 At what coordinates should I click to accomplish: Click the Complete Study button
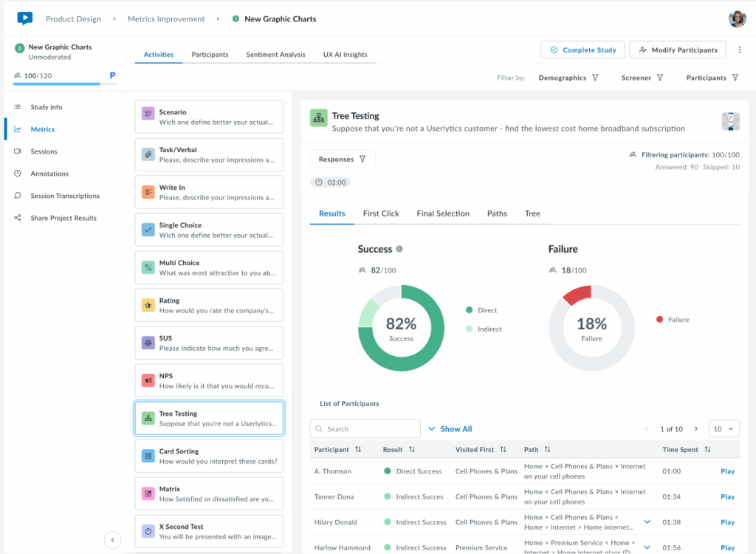pos(583,49)
